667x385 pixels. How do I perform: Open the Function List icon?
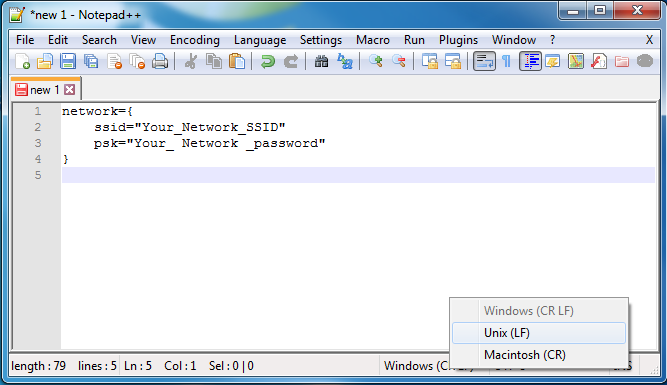point(599,61)
